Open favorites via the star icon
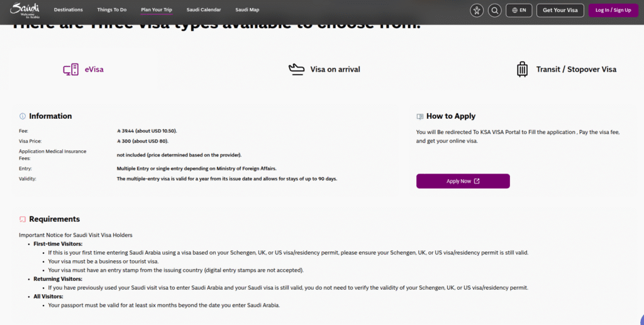 (x=477, y=10)
